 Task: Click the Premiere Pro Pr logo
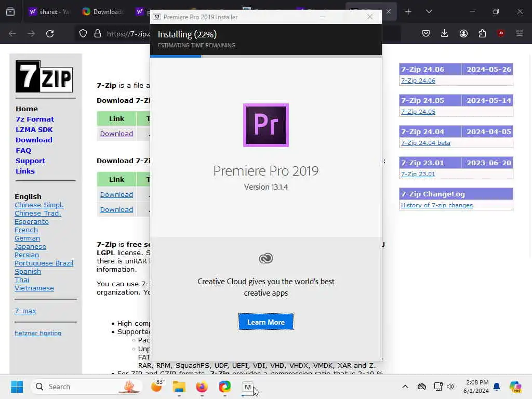pyautogui.click(x=265, y=125)
